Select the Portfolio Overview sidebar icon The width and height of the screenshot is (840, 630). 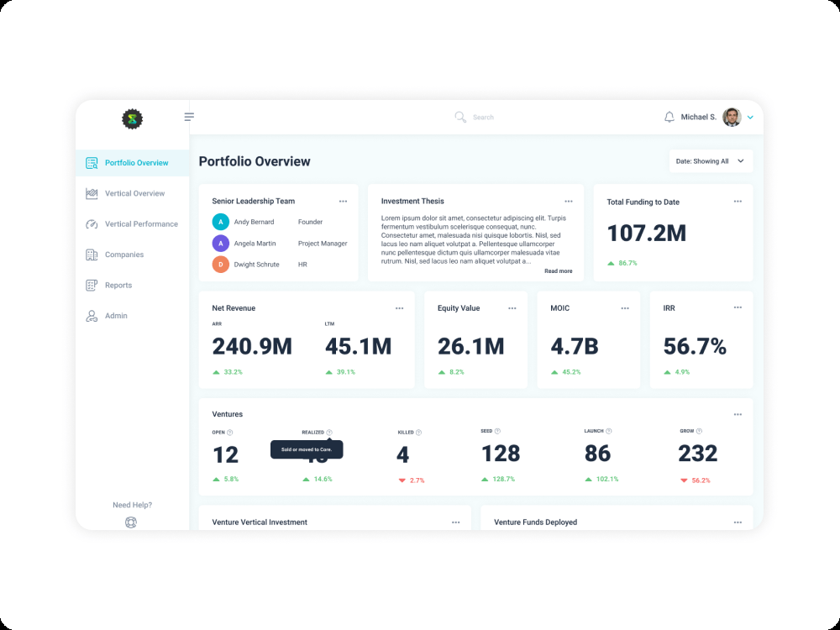[91, 163]
